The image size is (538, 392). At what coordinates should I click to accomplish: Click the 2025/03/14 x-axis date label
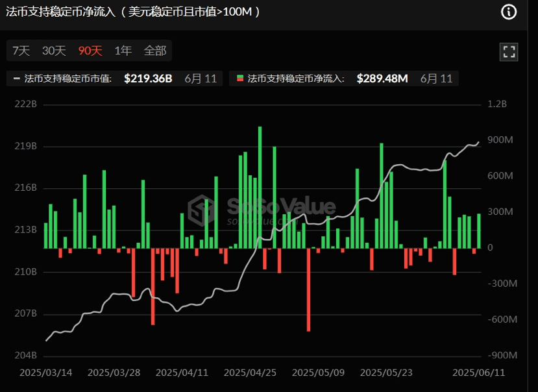(x=46, y=373)
